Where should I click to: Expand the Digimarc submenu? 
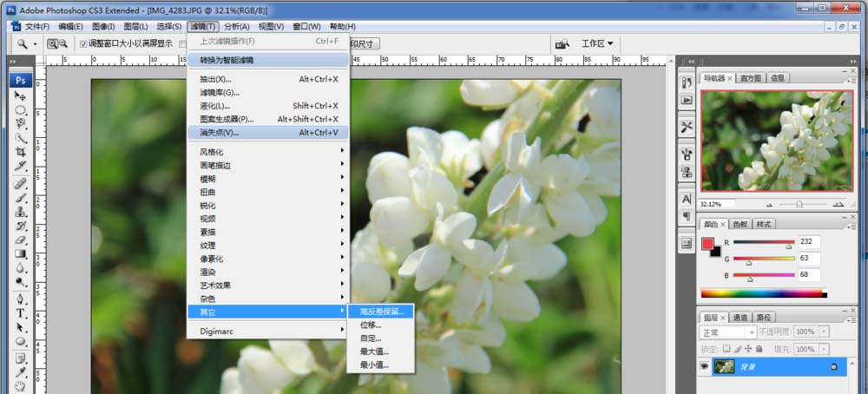[x=268, y=331]
